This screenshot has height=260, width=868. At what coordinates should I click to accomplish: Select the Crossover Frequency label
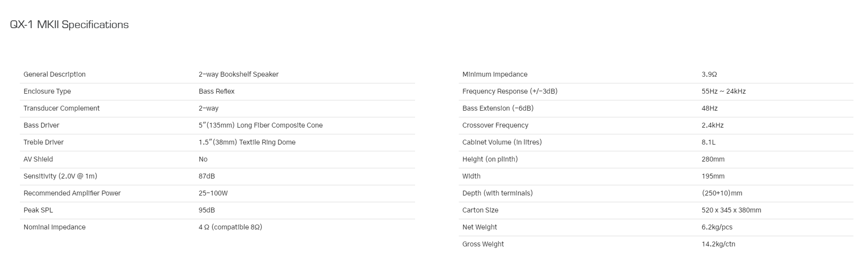coord(495,125)
